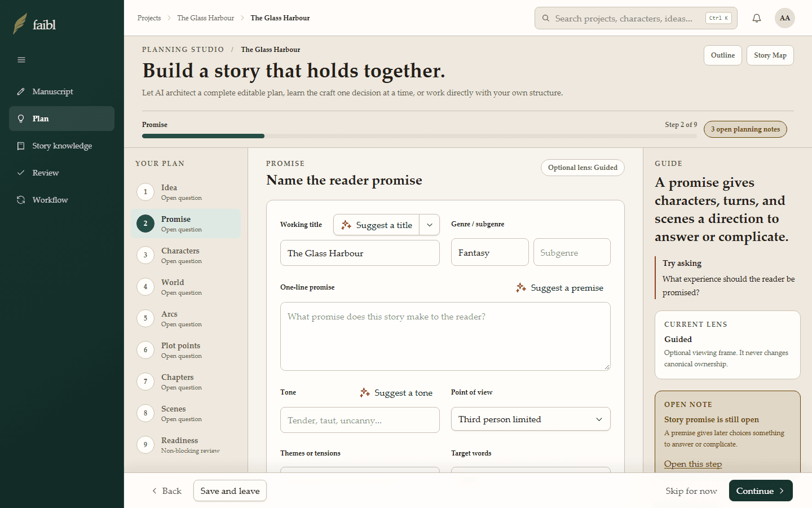Click the 'Step 2 of 9' label

click(681, 125)
